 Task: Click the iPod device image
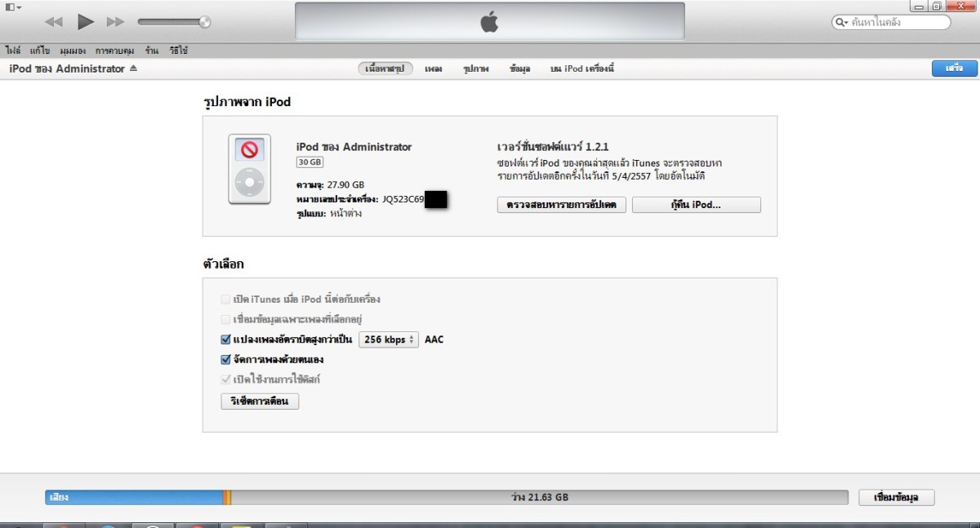tap(249, 169)
